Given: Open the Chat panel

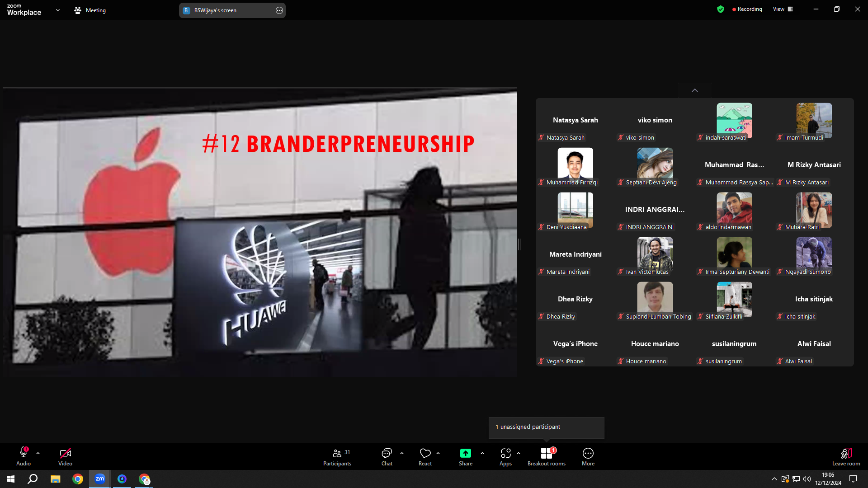Looking at the screenshot, I should (387, 456).
